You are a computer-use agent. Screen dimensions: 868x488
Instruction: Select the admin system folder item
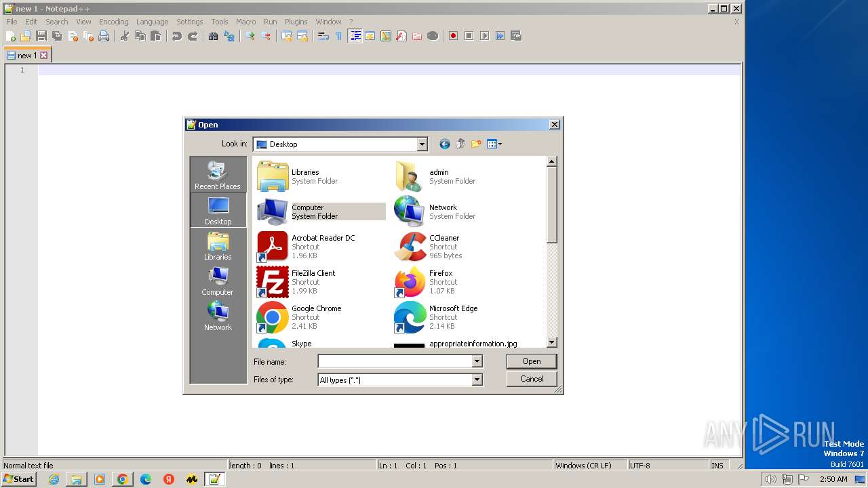458,176
